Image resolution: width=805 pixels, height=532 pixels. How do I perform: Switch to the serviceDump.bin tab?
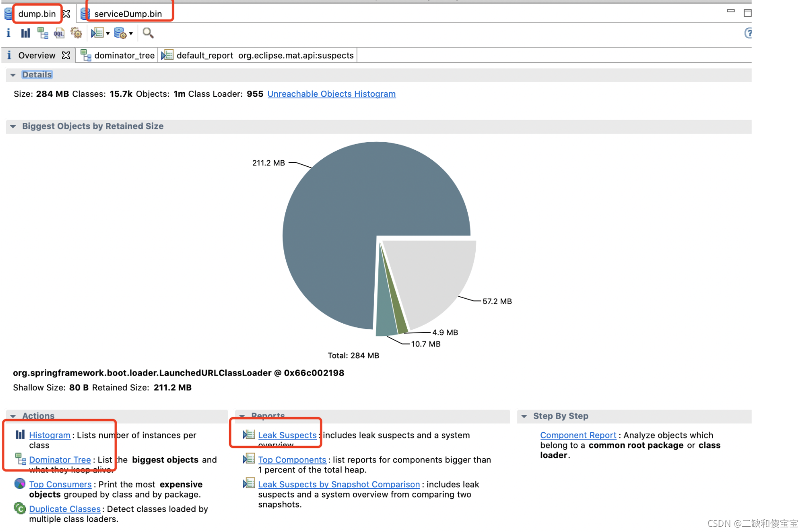(x=128, y=14)
